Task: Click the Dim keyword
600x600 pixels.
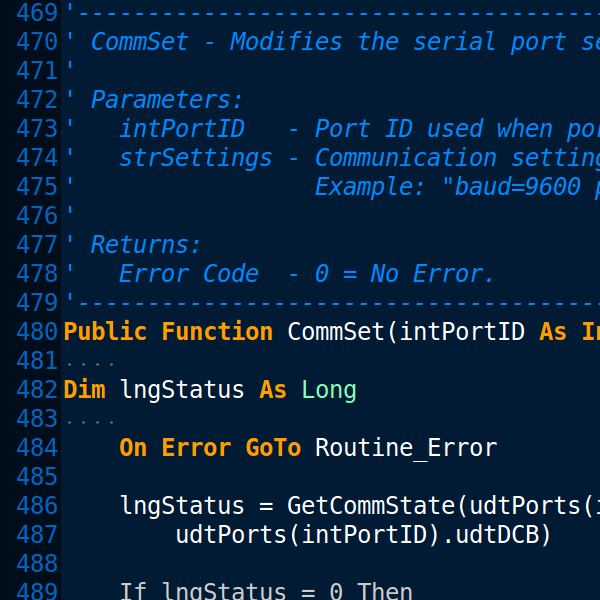Action: [84, 390]
